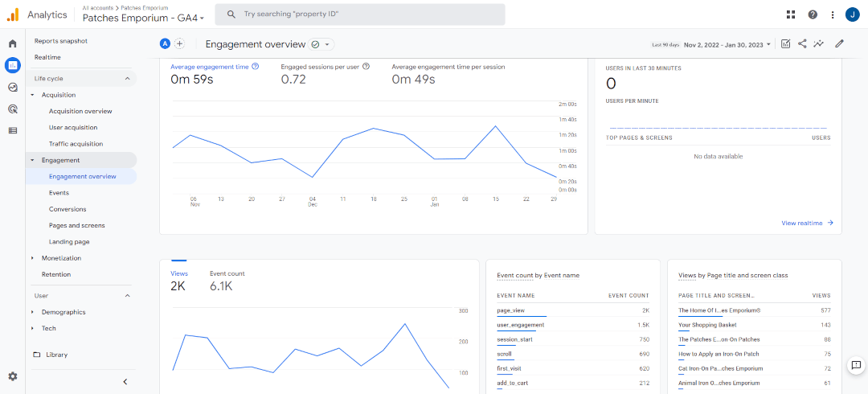Viewport: 868px width, 394px height.
Task: Click How to Apply an Iron-On Patch row
Action: click(x=755, y=354)
